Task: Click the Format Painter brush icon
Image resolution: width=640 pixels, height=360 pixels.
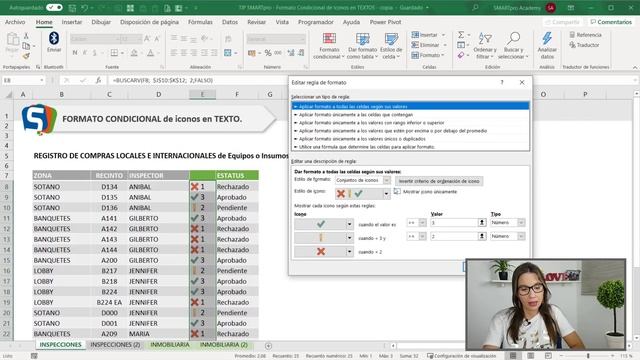Action: pyautogui.click(x=26, y=56)
